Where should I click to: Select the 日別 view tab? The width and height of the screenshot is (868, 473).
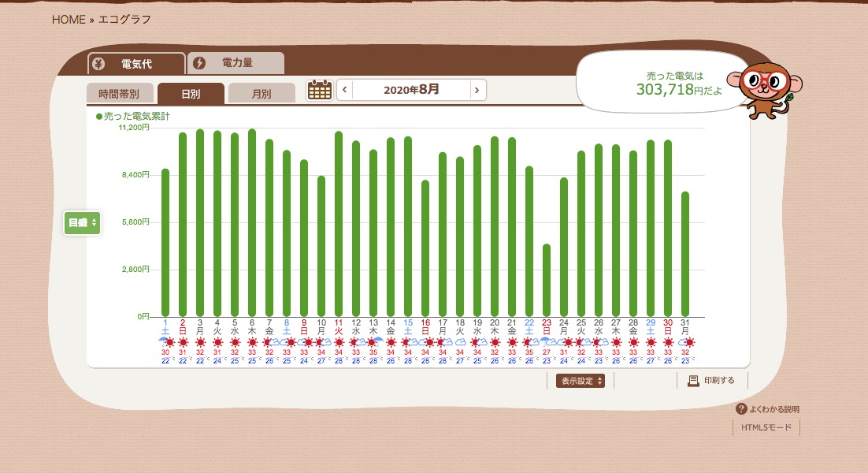(x=191, y=94)
